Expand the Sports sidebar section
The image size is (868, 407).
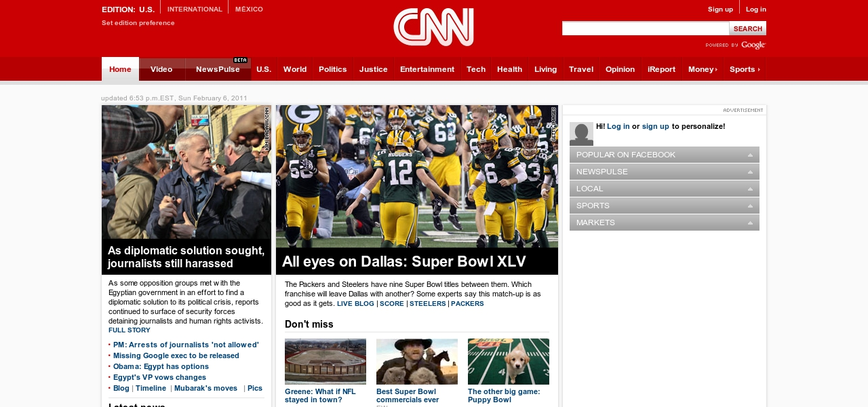[x=664, y=206]
